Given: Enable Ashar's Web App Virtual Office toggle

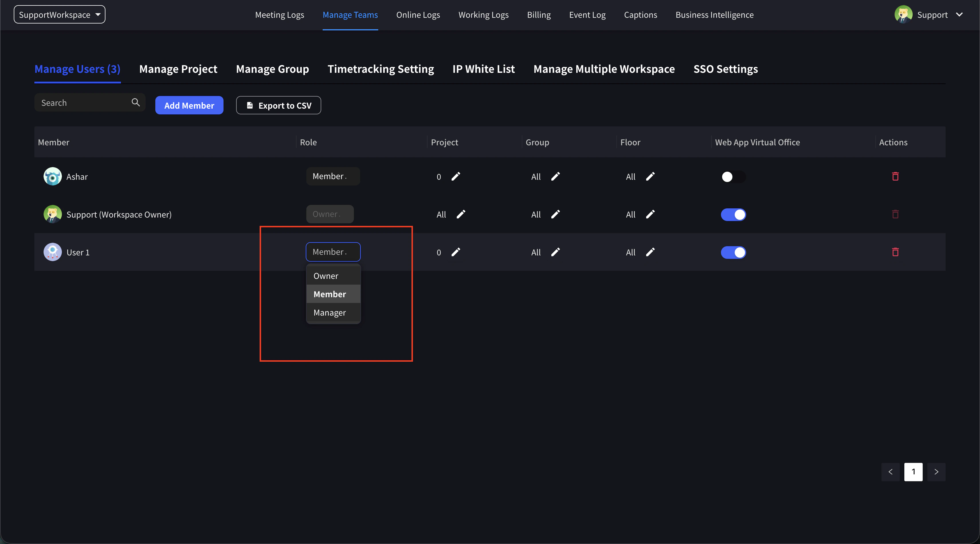Looking at the screenshot, I should pos(733,177).
